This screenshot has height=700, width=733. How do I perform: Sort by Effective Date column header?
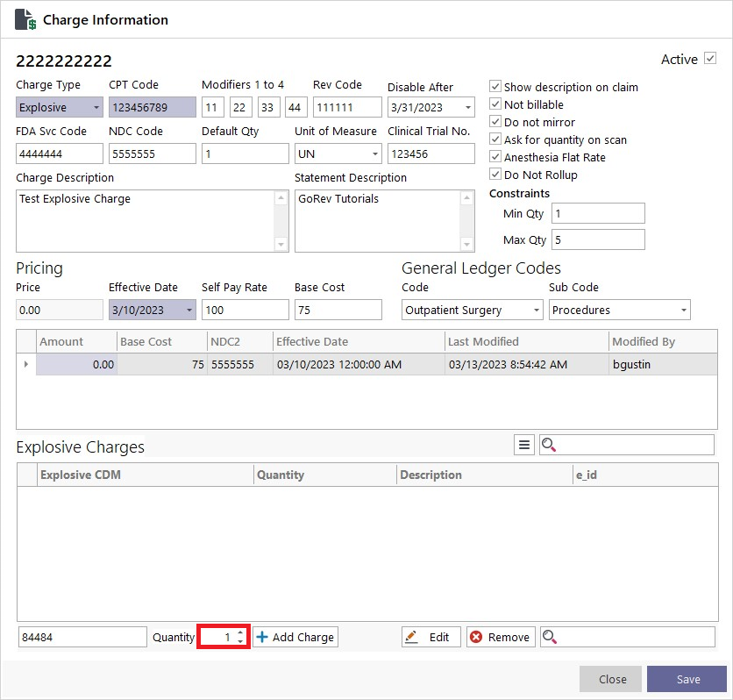pyautogui.click(x=359, y=341)
